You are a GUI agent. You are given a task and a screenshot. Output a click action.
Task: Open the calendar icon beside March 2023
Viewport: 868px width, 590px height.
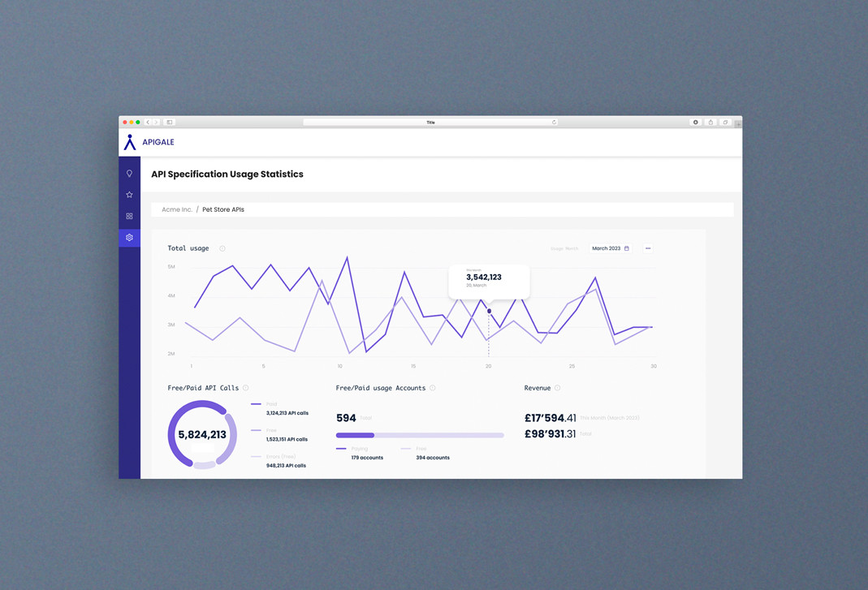point(628,248)
